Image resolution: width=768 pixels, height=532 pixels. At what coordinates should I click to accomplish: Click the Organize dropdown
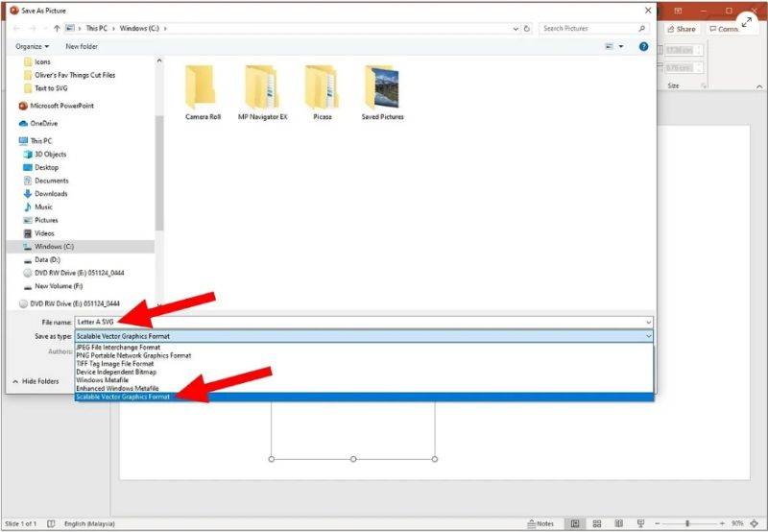click(x=33, y=46)
